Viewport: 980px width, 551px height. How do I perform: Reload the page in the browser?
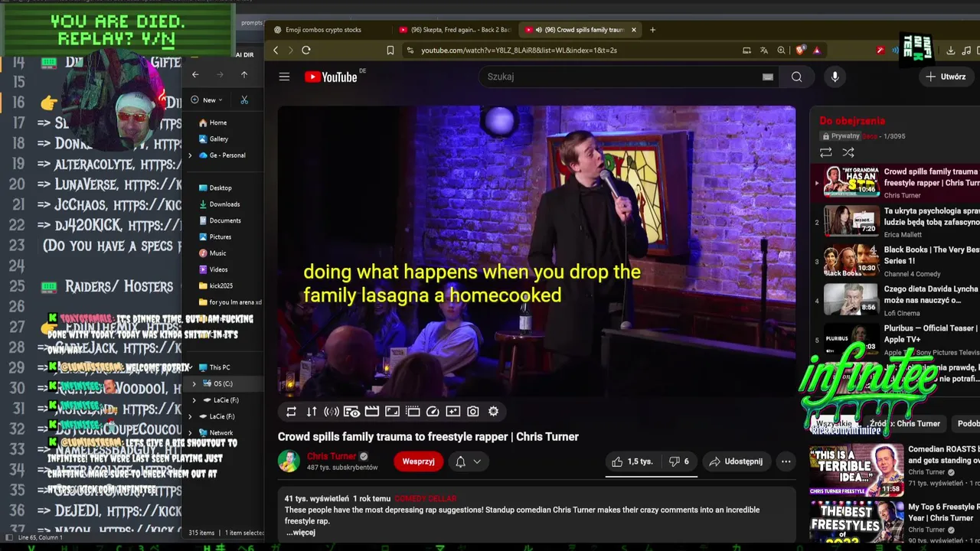[x=306, y=51]
